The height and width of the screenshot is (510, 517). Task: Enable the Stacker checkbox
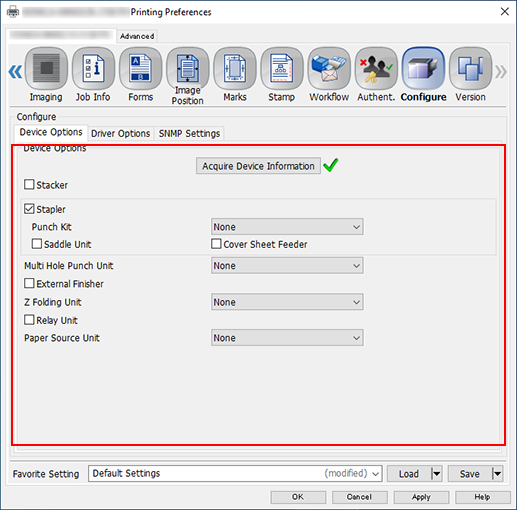tap(29, 184)
